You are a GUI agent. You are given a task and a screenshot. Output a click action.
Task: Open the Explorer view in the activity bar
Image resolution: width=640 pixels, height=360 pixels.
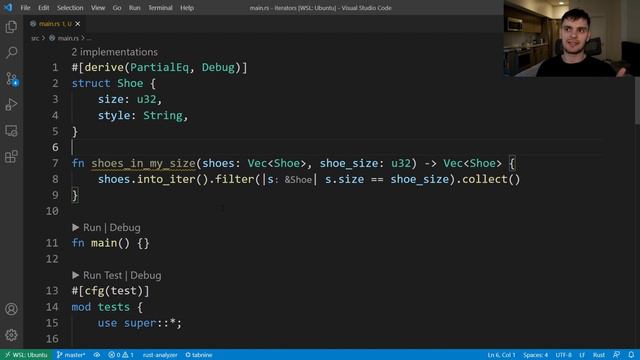tap(11, 27)
